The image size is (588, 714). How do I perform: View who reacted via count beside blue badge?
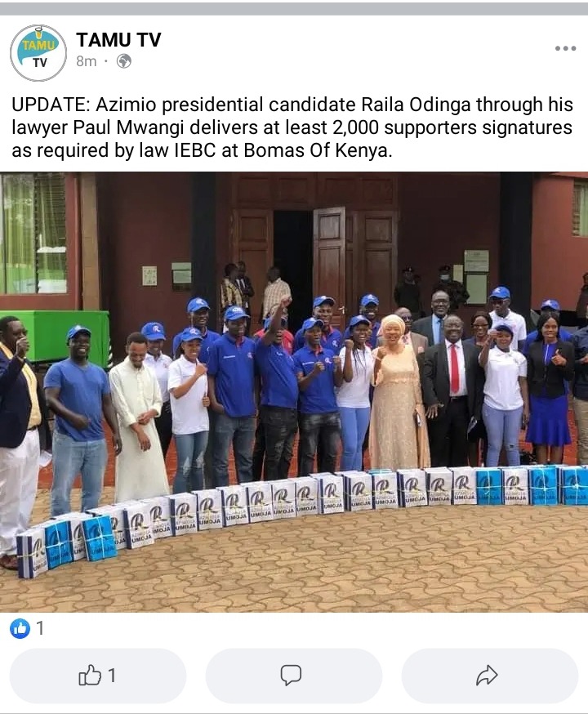tap(40, 628)
